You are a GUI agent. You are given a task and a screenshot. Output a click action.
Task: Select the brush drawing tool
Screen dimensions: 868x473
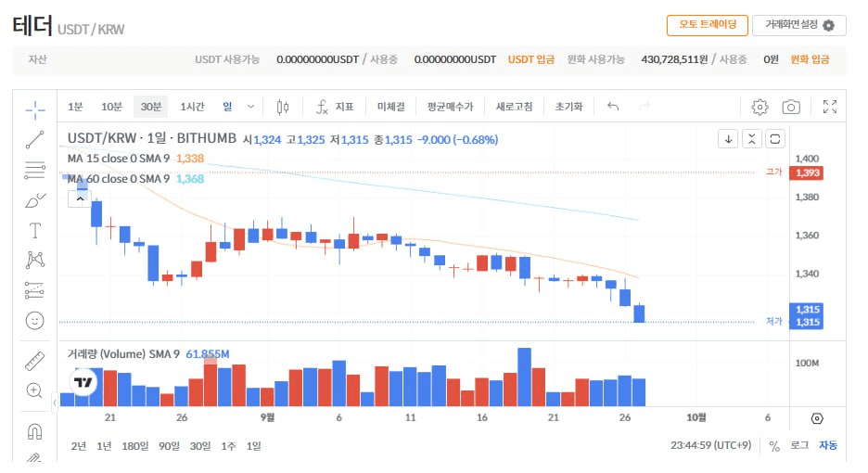click(35, 200)
